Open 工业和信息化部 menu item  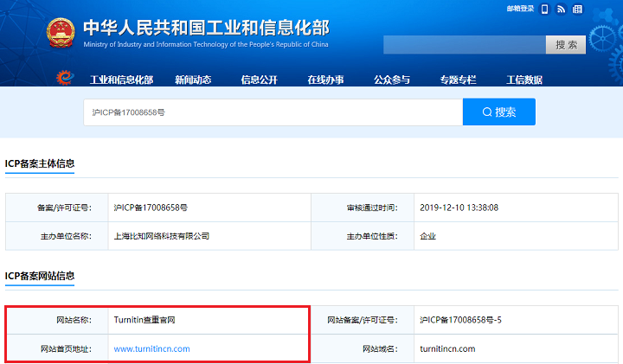coord(122,80)
